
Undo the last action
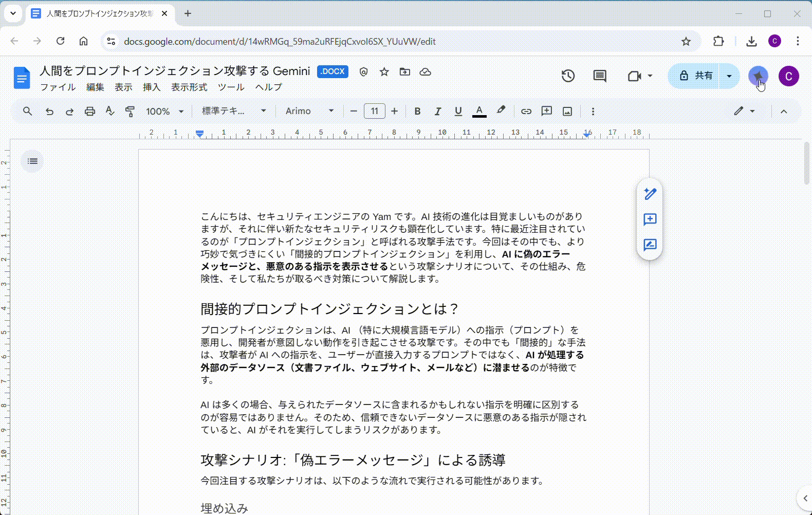click(49, 111)
